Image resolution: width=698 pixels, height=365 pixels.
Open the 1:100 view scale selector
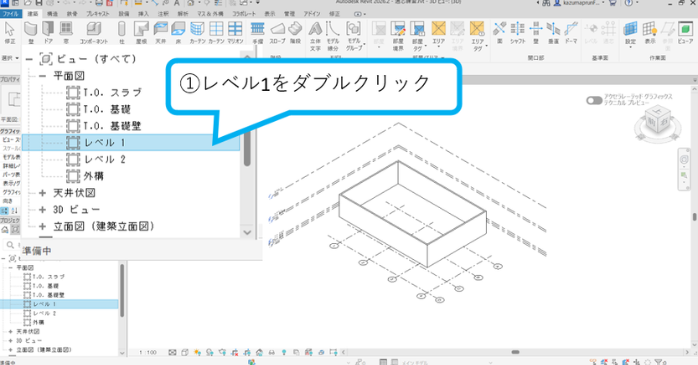[x=148, y=352]
